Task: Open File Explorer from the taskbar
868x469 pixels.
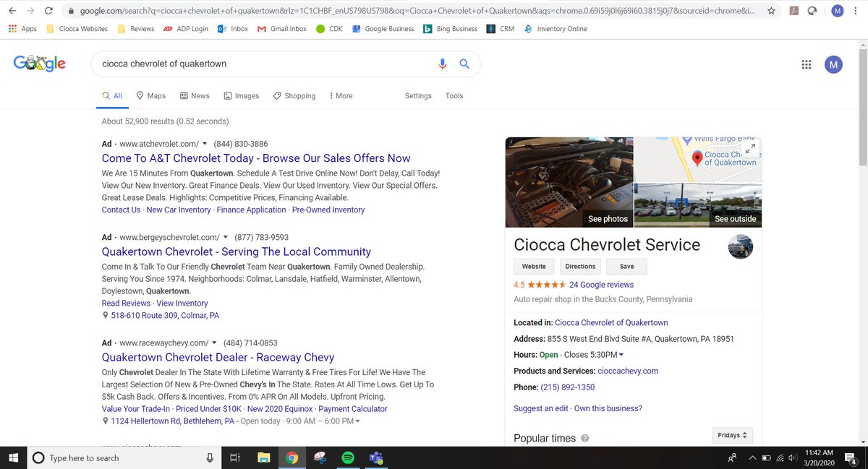Action: (263, 457)
